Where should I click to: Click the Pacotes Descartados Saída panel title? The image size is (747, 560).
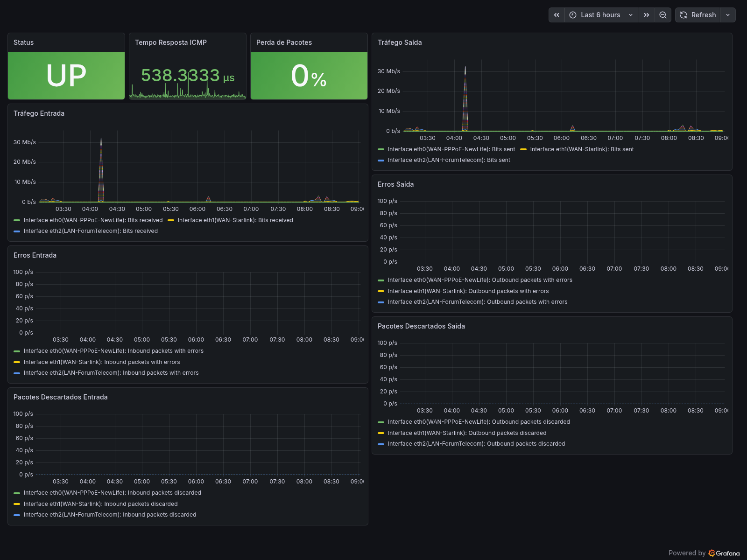421,326
